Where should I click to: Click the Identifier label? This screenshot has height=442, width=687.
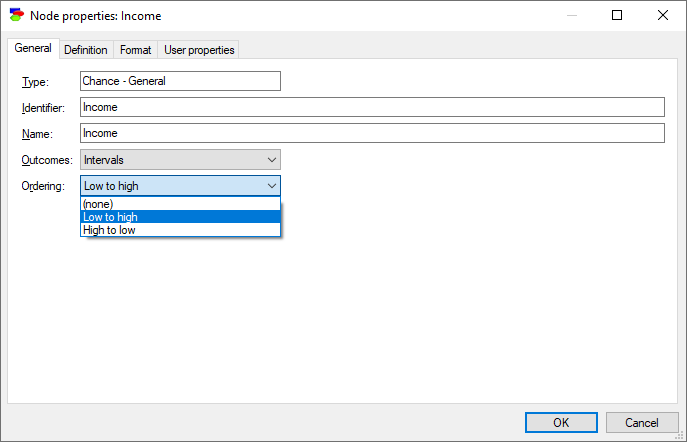pos(43,108)
